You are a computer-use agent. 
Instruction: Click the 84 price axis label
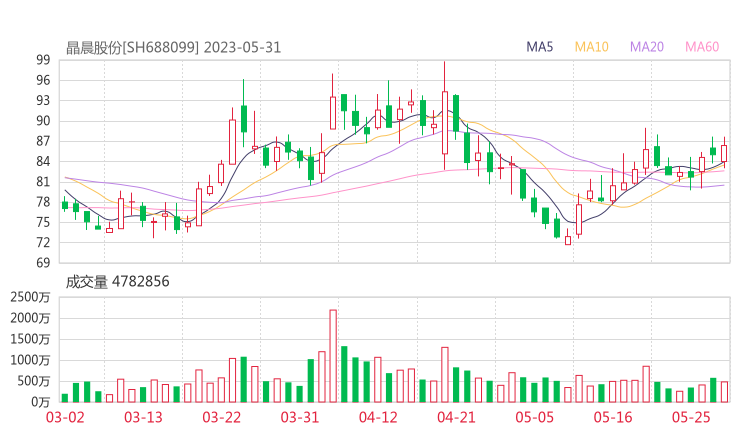pyautogui.click(x=43, y=161)
